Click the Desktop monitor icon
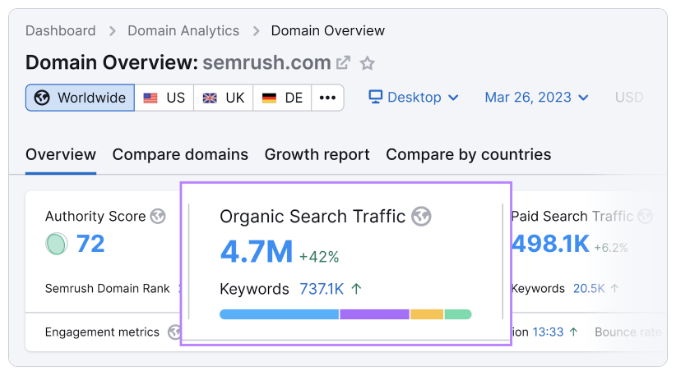The width and height of the screenshot is (678, 377). pyautogui.click(x=375, y=97)
